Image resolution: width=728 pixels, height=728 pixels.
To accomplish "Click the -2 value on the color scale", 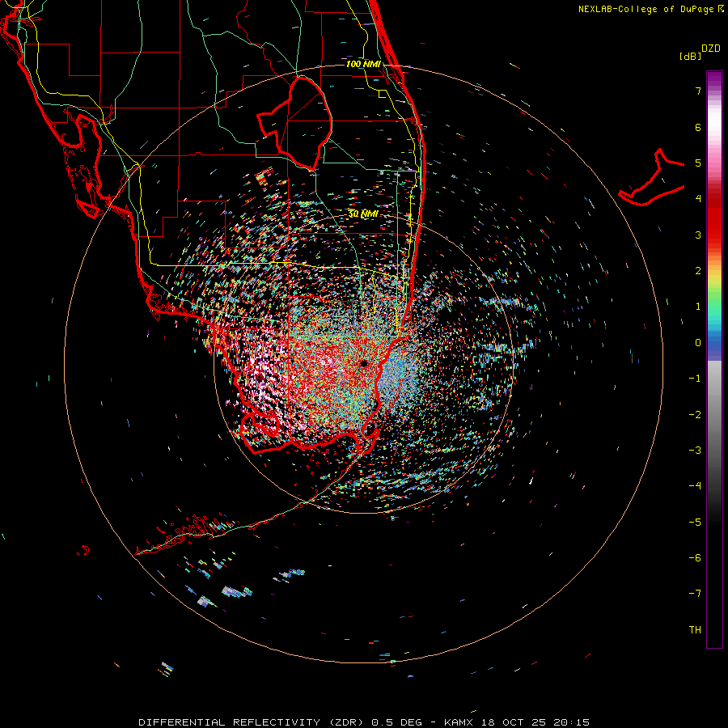I will point(695,415).
